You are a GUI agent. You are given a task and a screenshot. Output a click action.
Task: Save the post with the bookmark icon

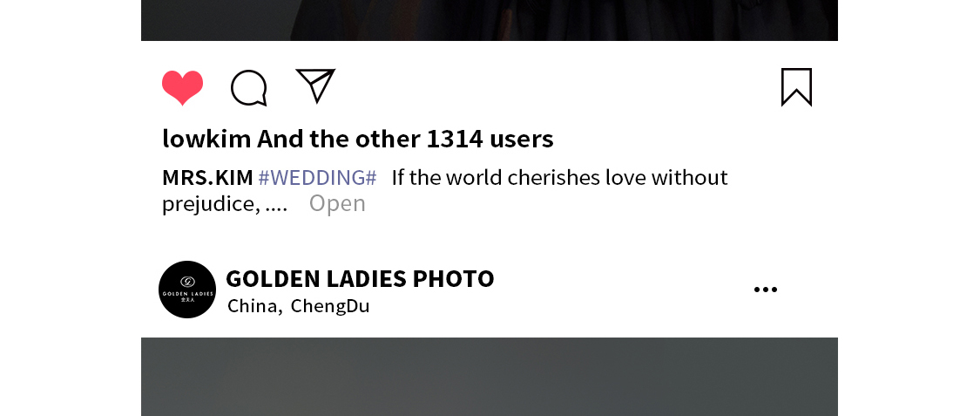click(x=796, y=87)
